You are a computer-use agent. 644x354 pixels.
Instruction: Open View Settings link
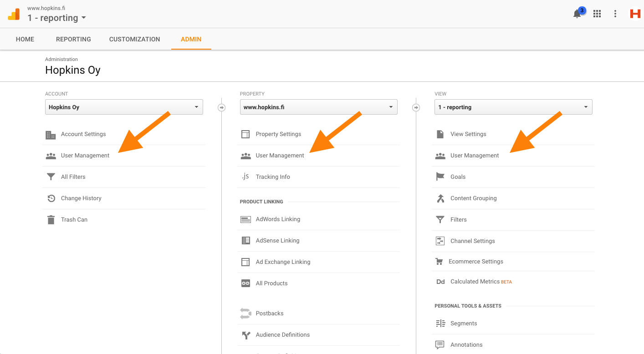click(468, 134)
